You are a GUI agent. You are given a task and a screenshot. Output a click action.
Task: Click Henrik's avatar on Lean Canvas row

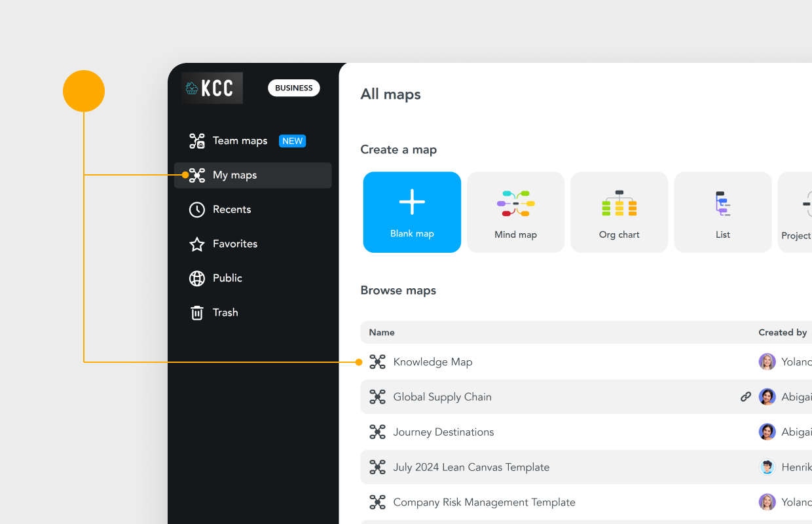(767, 467)
